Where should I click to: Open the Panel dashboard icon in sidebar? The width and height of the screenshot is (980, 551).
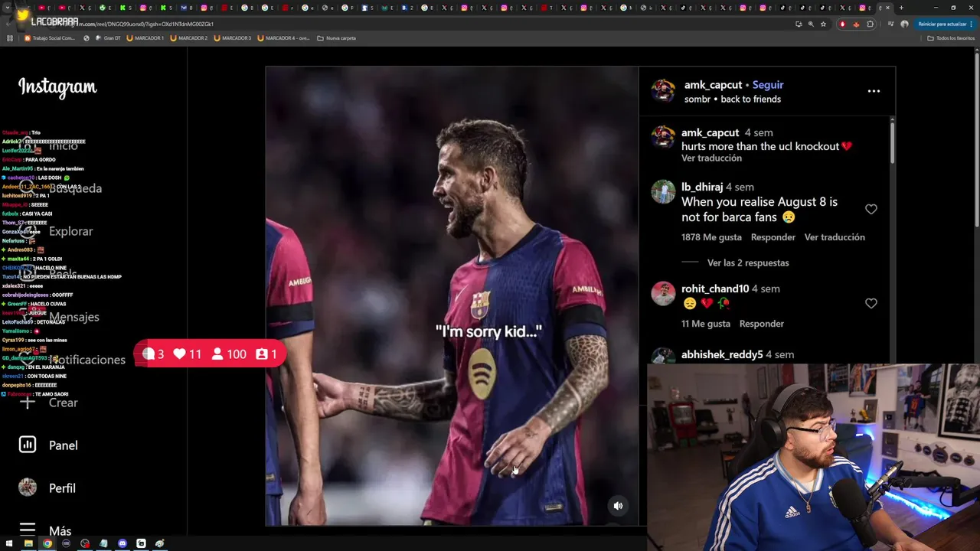[x=28, y=445]
